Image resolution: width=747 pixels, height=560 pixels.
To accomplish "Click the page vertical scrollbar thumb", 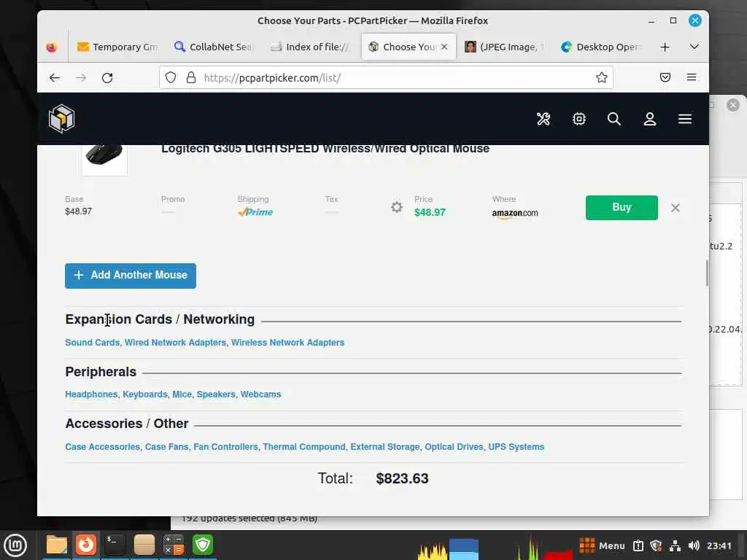I will 706,273.
